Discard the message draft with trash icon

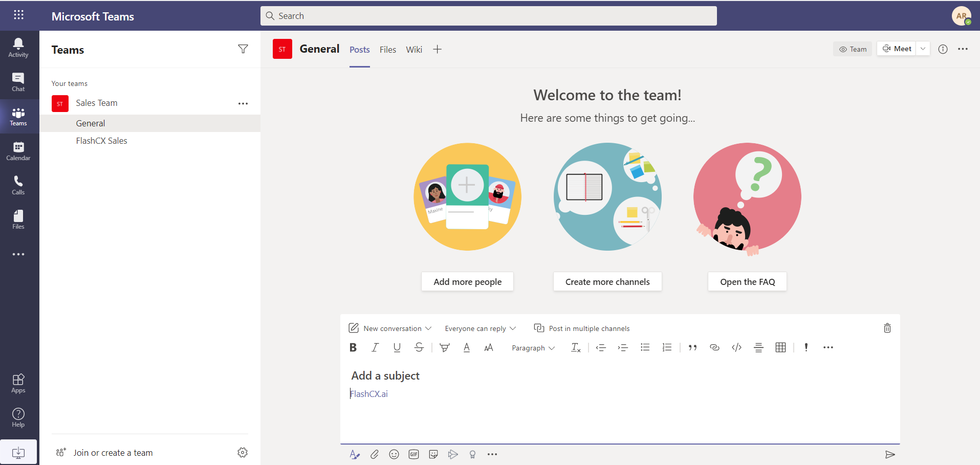coord(887,328)
